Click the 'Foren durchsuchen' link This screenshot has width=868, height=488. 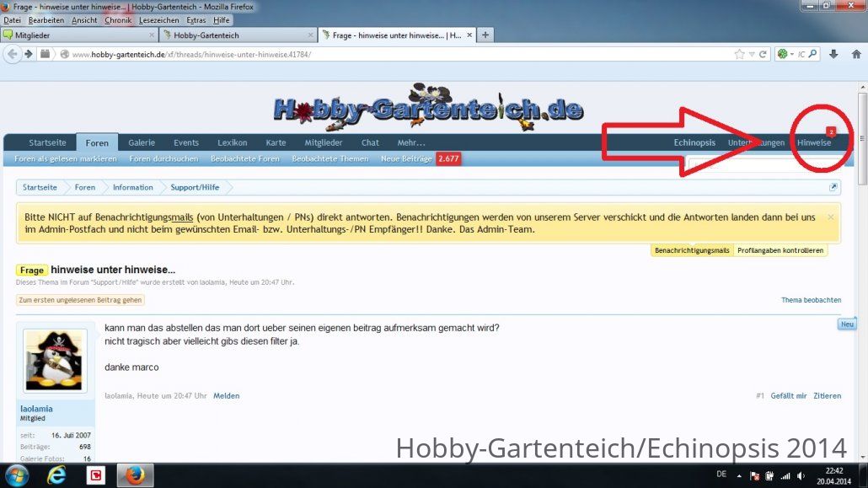pos(163,159)
